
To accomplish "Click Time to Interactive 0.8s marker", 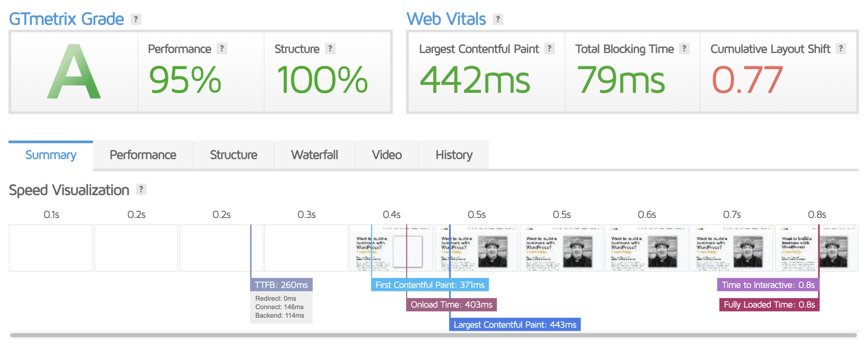I will [x=768, y=285].
